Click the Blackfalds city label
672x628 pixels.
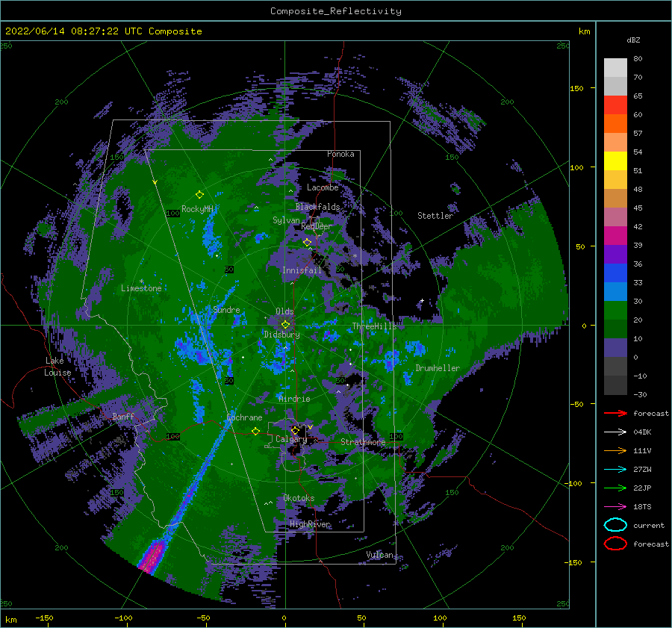(x=317, y=207)
